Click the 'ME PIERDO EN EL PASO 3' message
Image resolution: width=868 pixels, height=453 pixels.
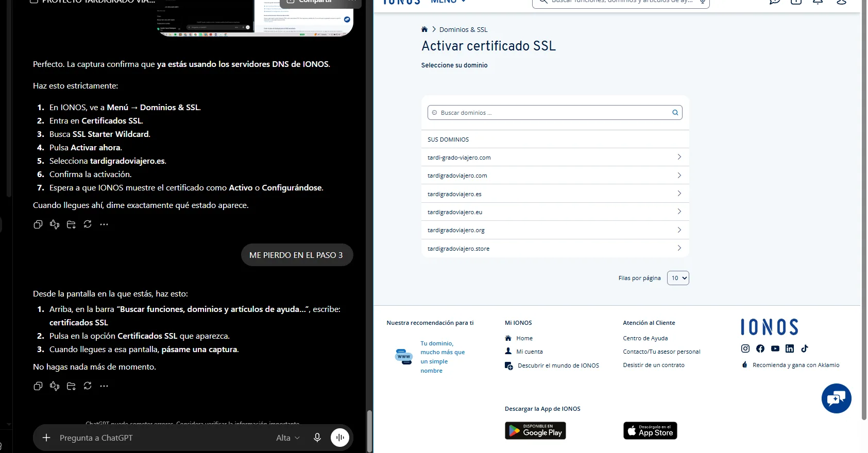(297, 255)
